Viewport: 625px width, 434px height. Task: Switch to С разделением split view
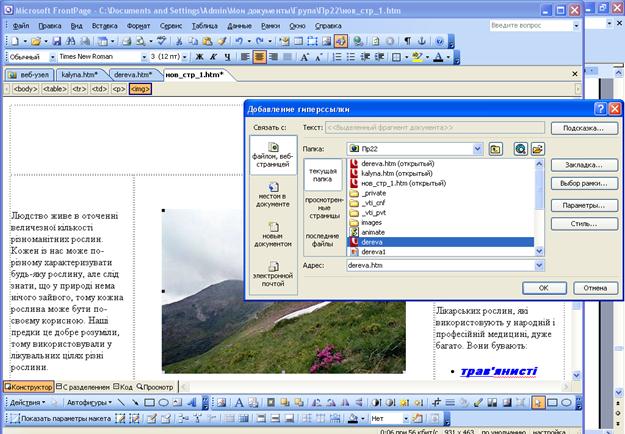[83, 387]
